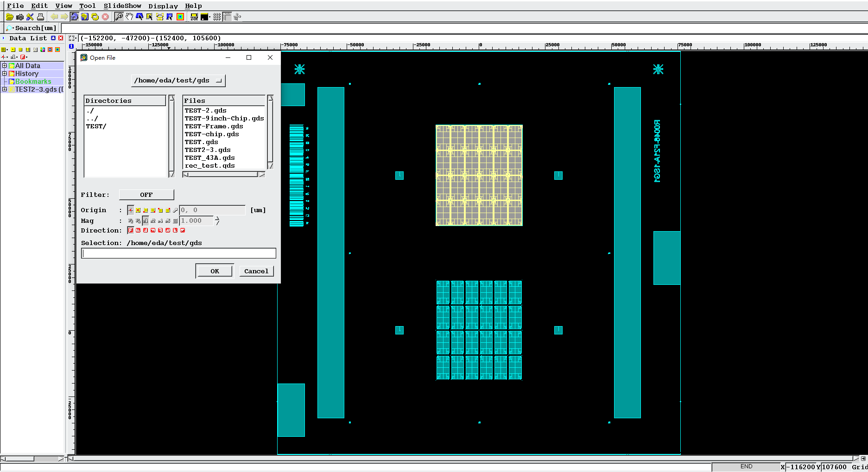Click the grid display toolbar icon

tap(217, 17)
